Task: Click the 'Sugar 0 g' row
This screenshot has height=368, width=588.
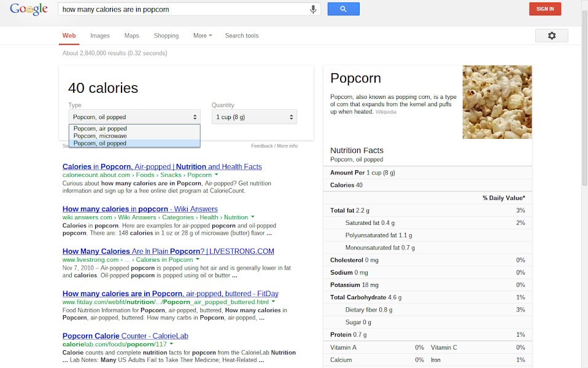Action: coord(428,322)
